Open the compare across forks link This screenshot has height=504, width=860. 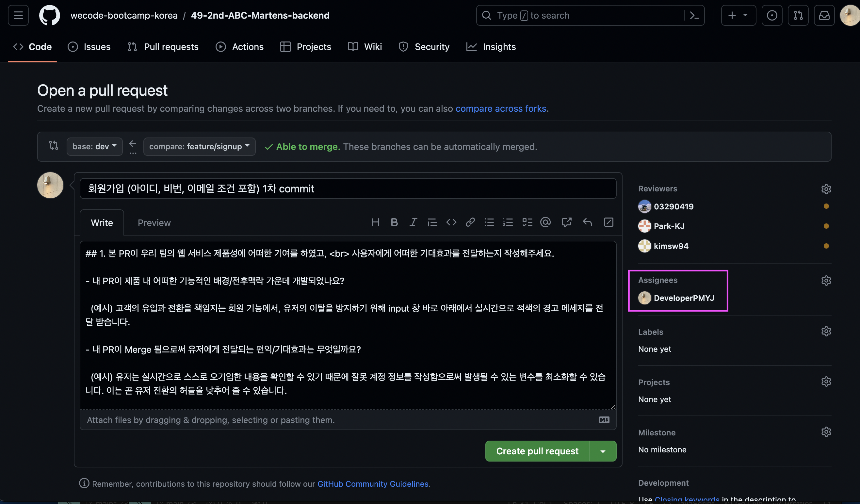coord(501,108)
